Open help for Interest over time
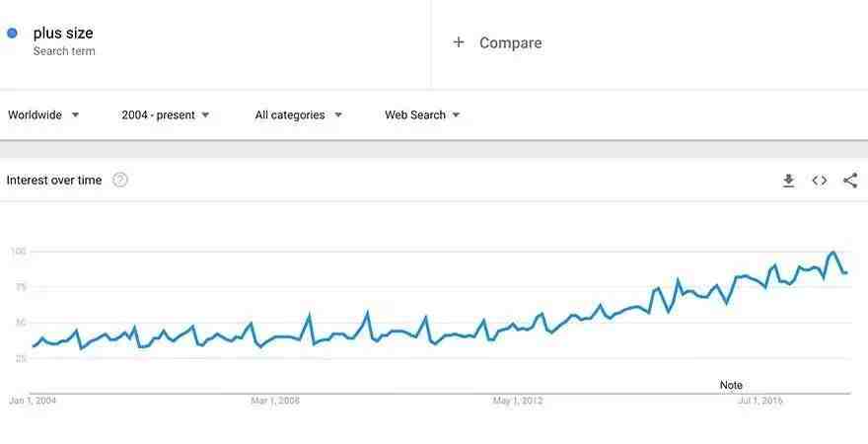 (x=120, y=180)
